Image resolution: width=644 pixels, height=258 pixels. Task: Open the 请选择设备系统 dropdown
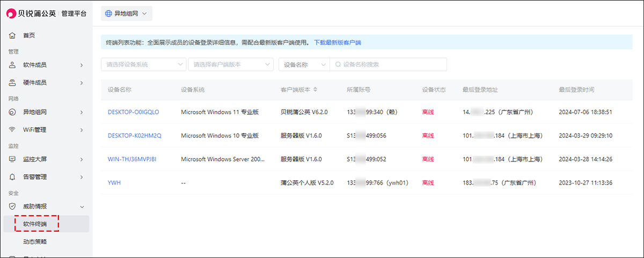pos(143,64)
